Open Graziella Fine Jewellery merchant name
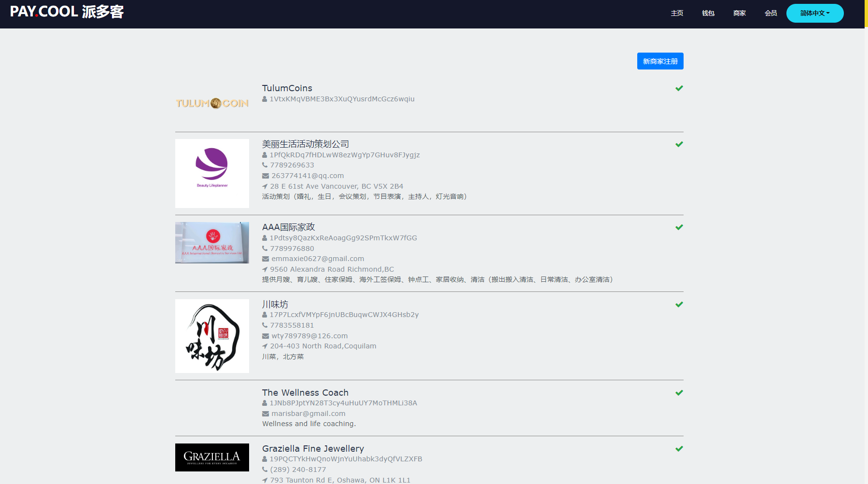 313,449
